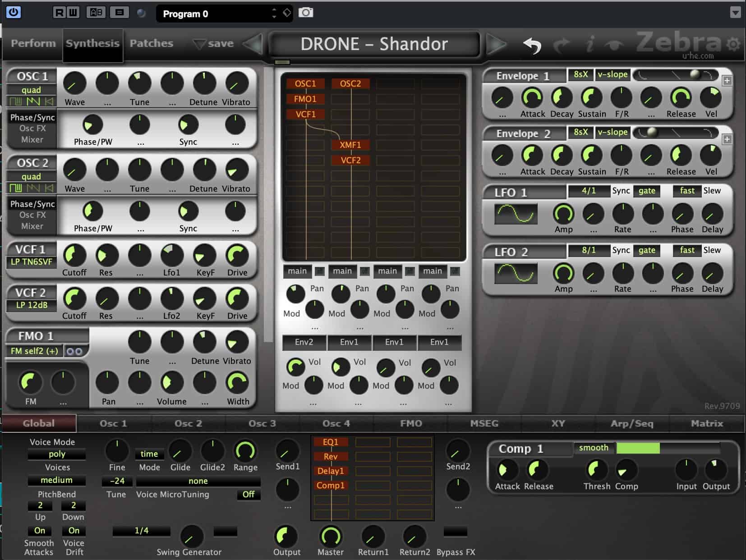Screen dimensions: 746x560
Task: Click the synthesis panel vertical scrollbar
Action: [x=268, y=206]
